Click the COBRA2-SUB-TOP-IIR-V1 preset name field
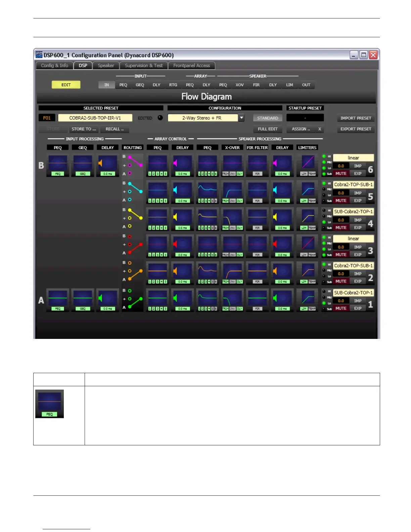Screen dimensions: 411x532 click(x=95, y=118)
